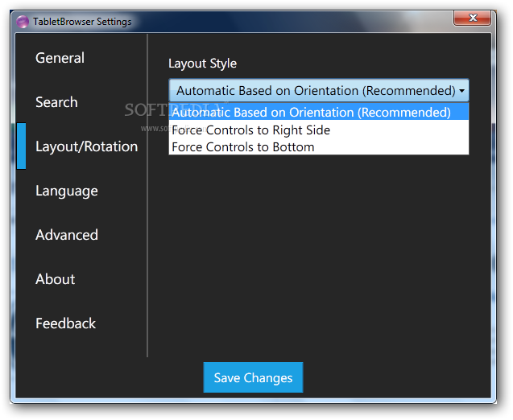Select the Layout/Rotation tab

tap(86, 146)
